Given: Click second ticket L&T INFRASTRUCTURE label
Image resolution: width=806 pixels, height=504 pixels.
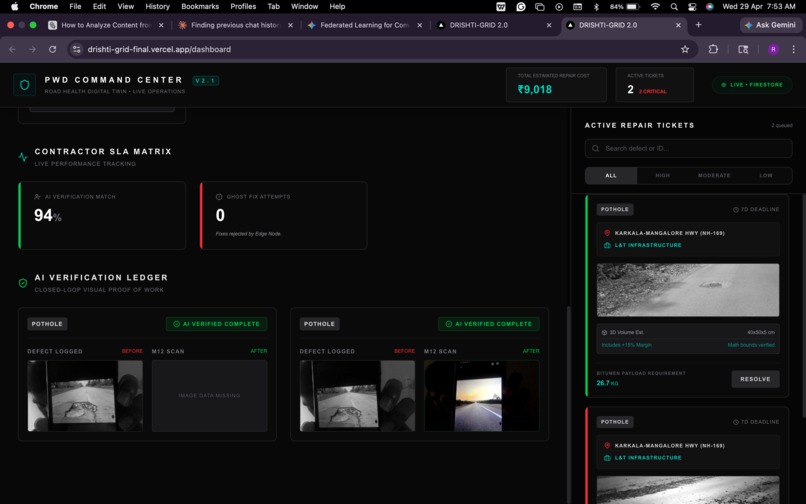Looking at the screenshot, I should 648,458.
